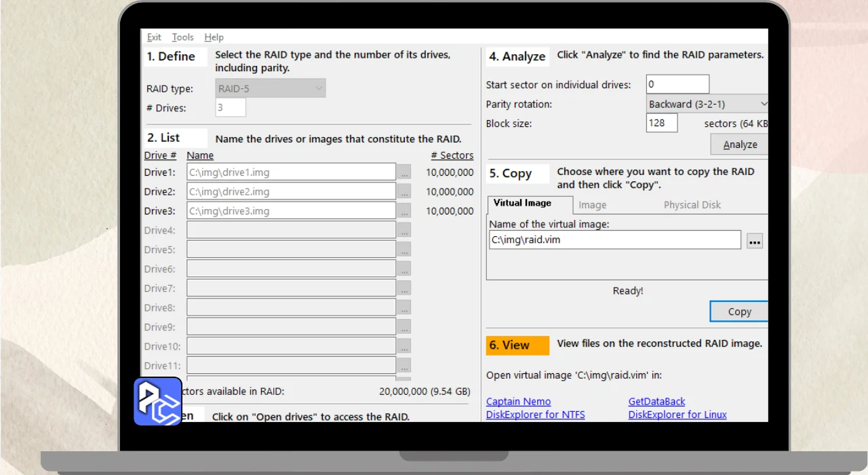Viewport: 868px width, 475px height.
Task: Switch to the Physical Disk tab
Action: [x=692, y=205]
